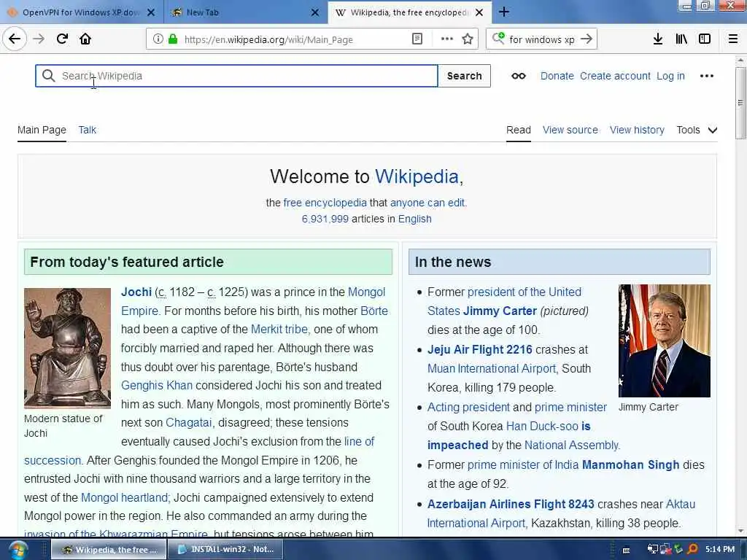The height and width of the screenshot is (560, 747).
Task: Click the search engine magnifier icon
Action: pyautogui.click(x=498, y=39)
